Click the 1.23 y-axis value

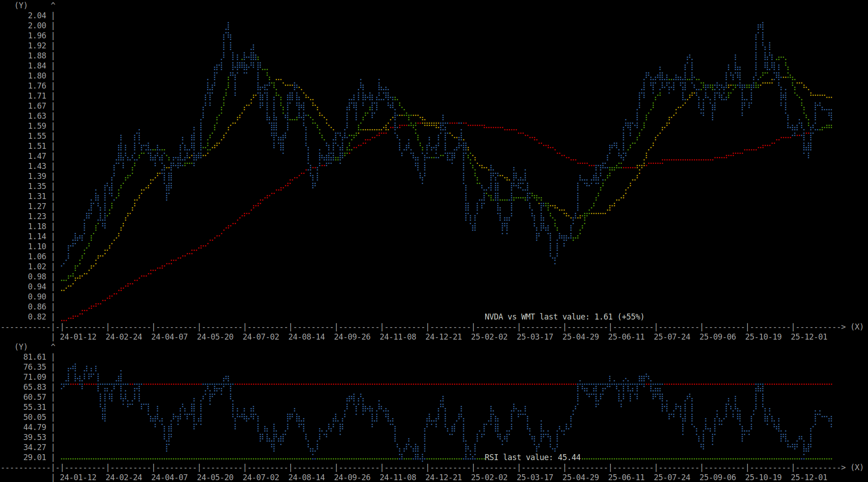[37, 216]
